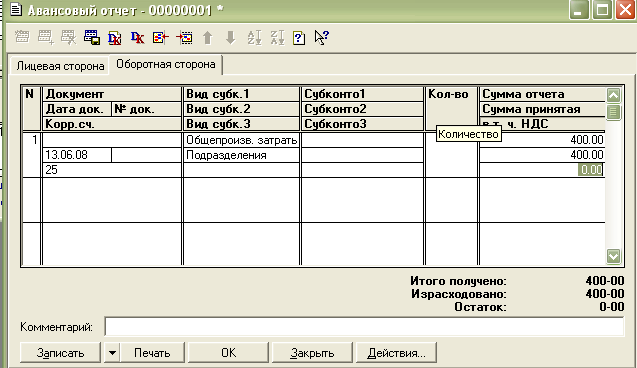
Task: Click the Субконто1 column header
Action: point(362,94)
